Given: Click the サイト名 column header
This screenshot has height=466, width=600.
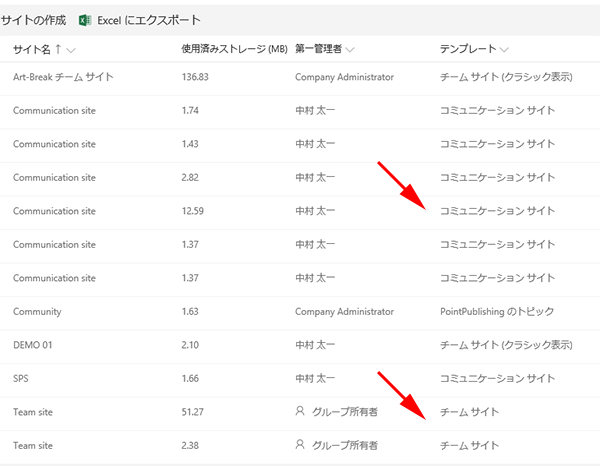Looking at the screenshot, I should pos(32,49).
